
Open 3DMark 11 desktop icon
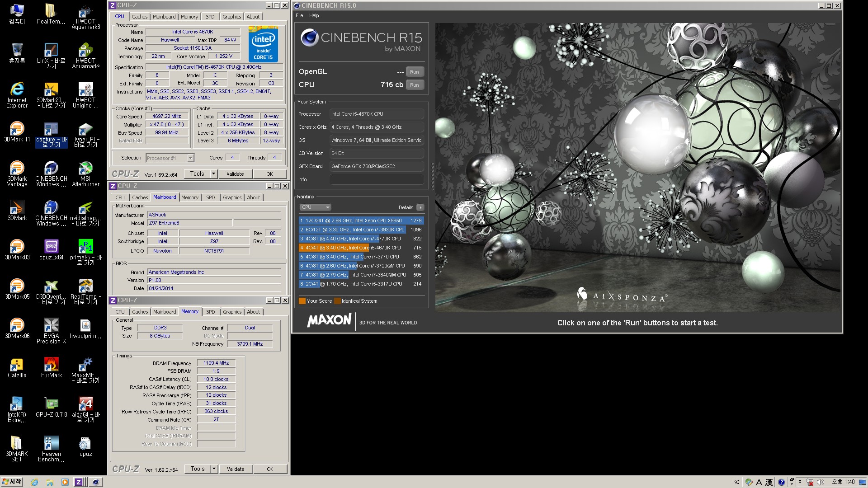[17, 132]
